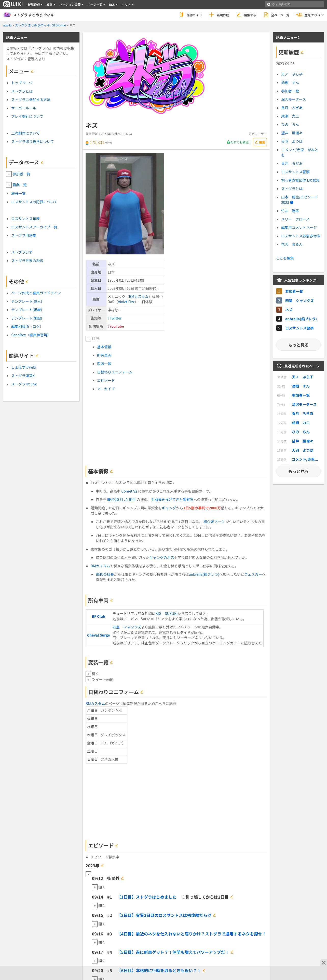Screen dimensions: 327x980
Task: Expand the 参加者一覧 tree node
Action: pyautogui.click(x=9, y=174)
